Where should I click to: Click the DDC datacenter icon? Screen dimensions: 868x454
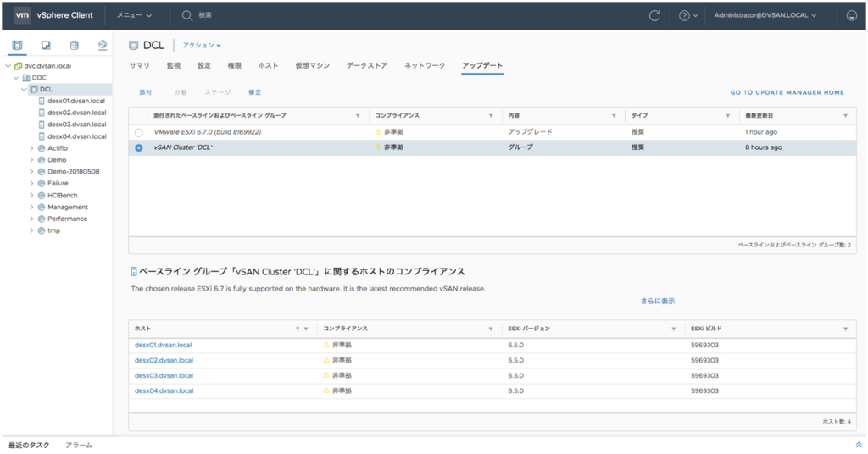coord(26,77)
